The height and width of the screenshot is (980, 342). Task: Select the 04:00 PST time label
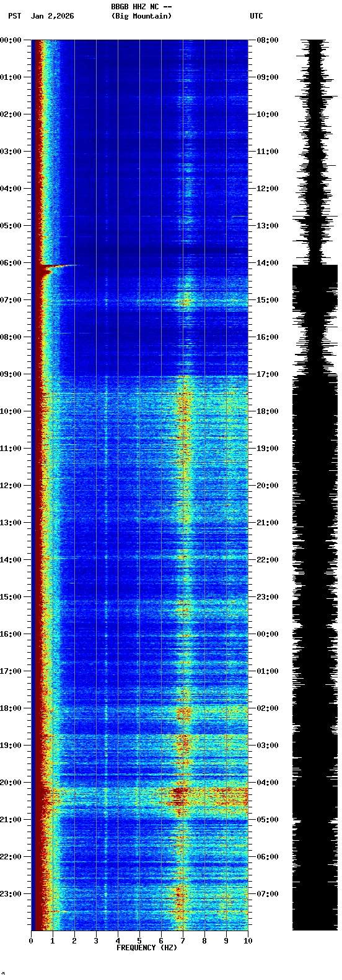point(11,189)
